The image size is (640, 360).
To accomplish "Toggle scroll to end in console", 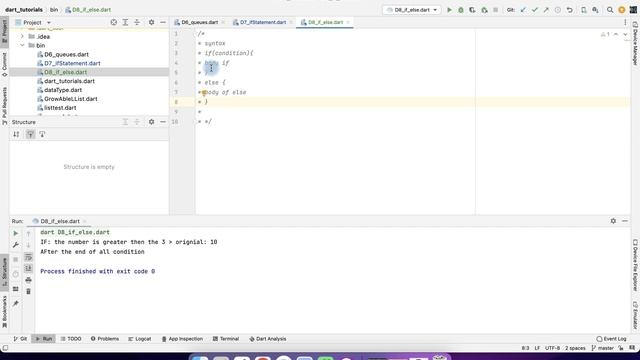I will click(x=28, y=268).
